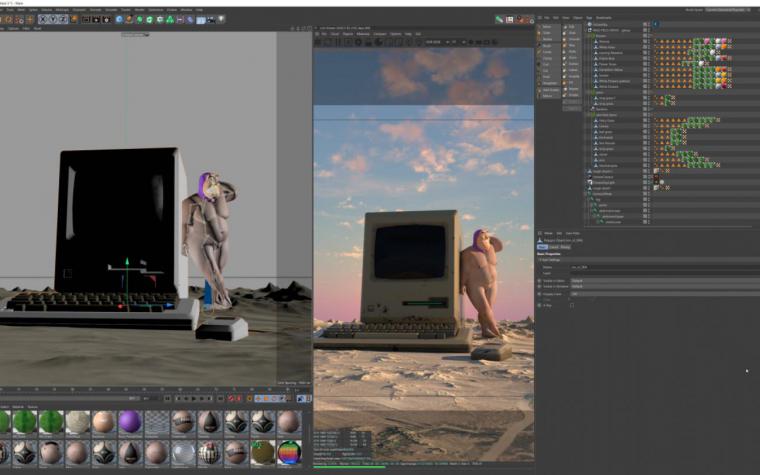Open Live Viewer Compare menu
Screen dimensions: 760x475
tap(380, 34)
